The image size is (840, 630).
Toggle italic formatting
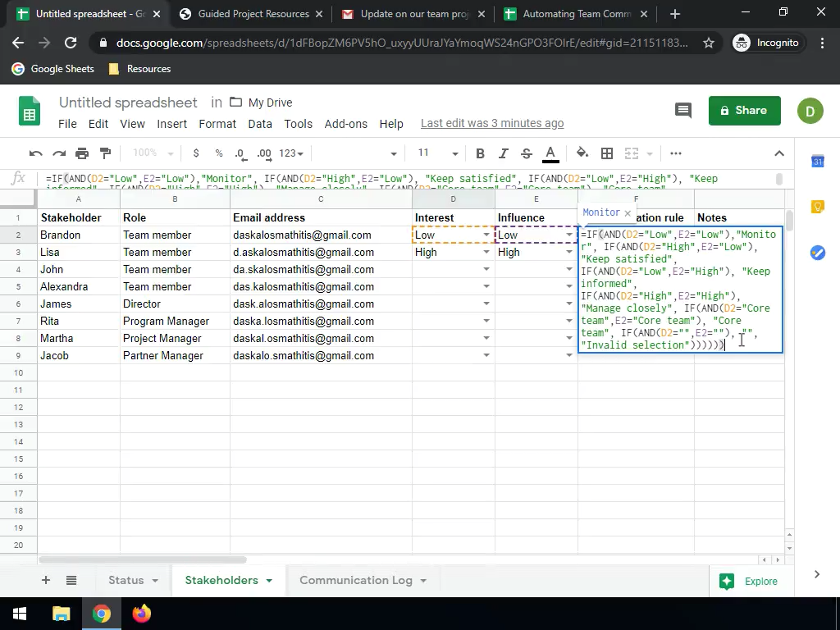point(504,153)
